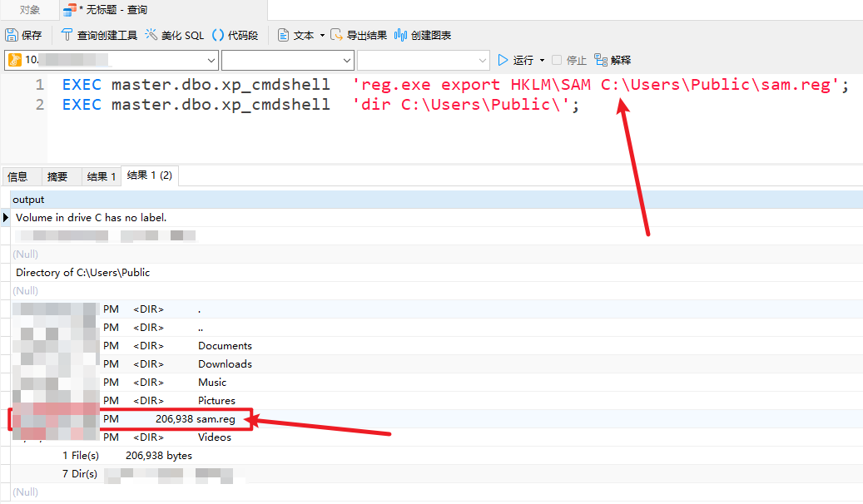Click the Create Chart bar icon

click(x=400, y=35)
